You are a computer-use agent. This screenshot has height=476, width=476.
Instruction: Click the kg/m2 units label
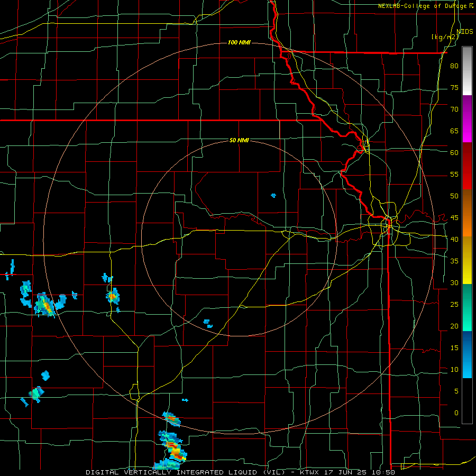coord(445,37)
